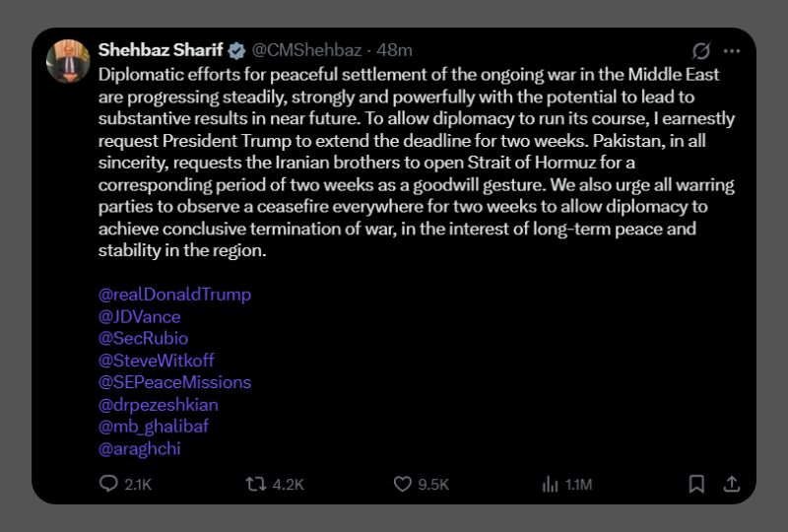This screenshot has height=532, width=788.
Task: Open the Shehbaz Sharif display name
Action: 161,50
